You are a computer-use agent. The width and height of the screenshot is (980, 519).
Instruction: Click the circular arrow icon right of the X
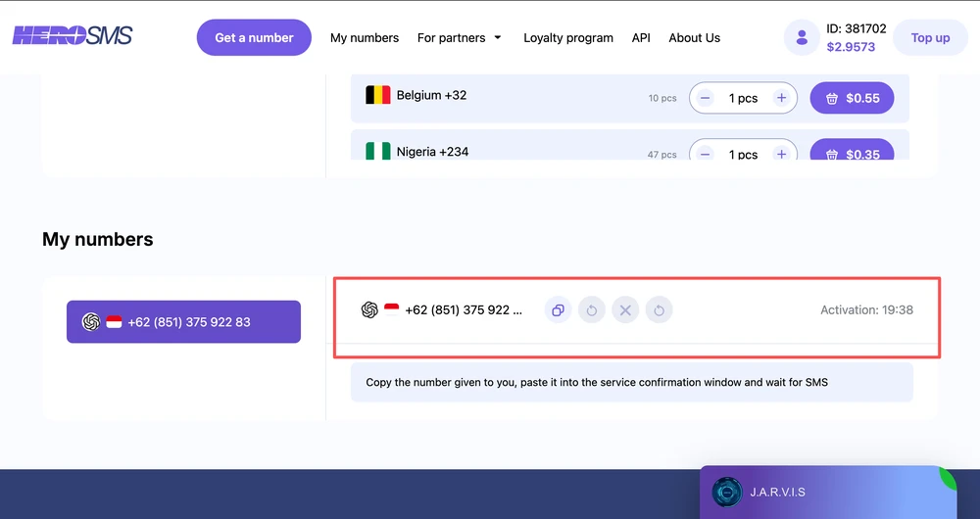[660, 310]
